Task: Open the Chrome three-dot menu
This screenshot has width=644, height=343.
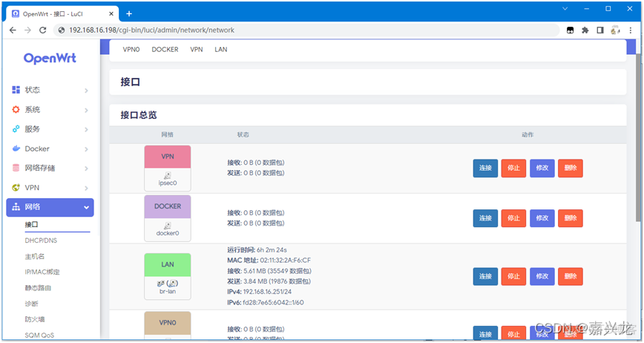Action: (x=631, y=30)
